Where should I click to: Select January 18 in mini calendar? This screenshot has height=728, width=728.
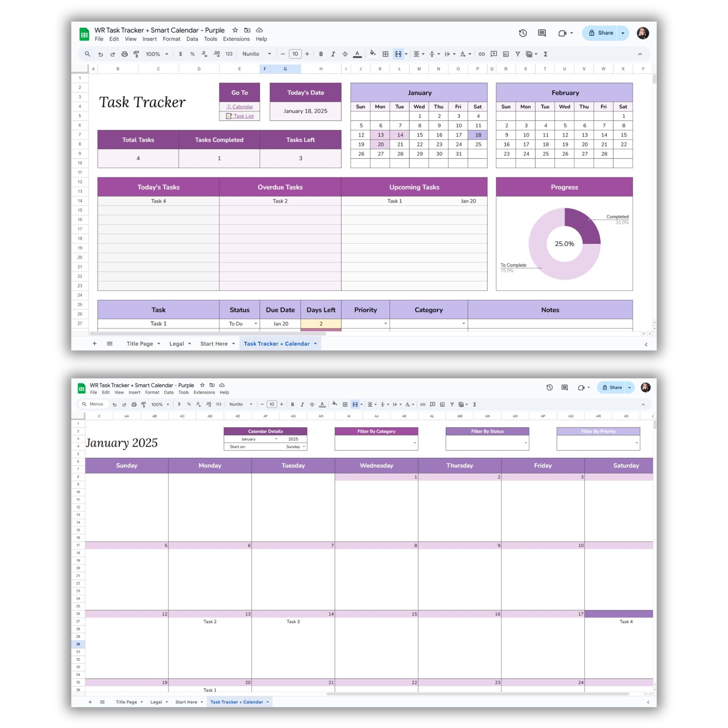tap(478, 135)
